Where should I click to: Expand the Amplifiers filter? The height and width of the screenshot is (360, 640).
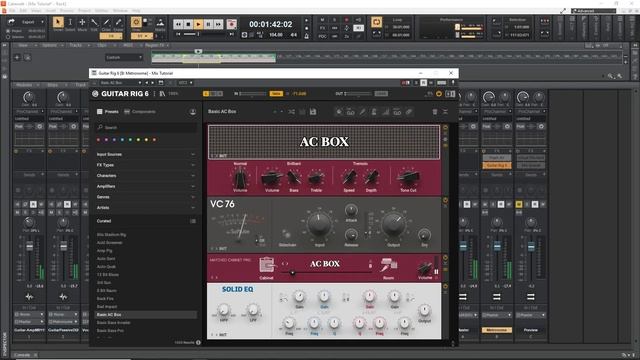[145, 186]
